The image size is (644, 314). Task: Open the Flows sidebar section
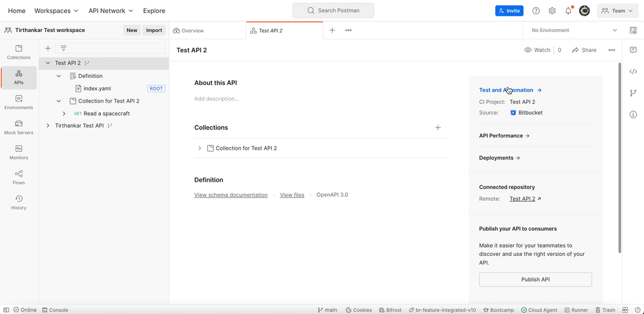[x=19, y=177]
